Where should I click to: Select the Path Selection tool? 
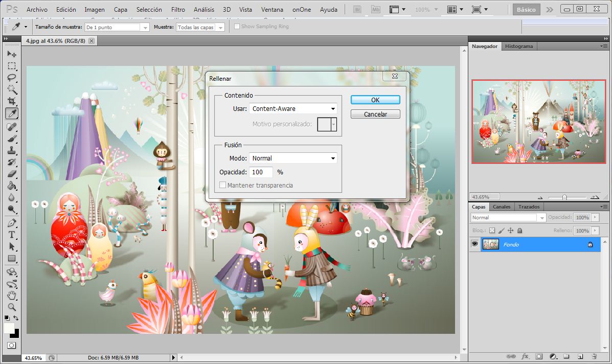pyautogui.click(x=12, y=246)
